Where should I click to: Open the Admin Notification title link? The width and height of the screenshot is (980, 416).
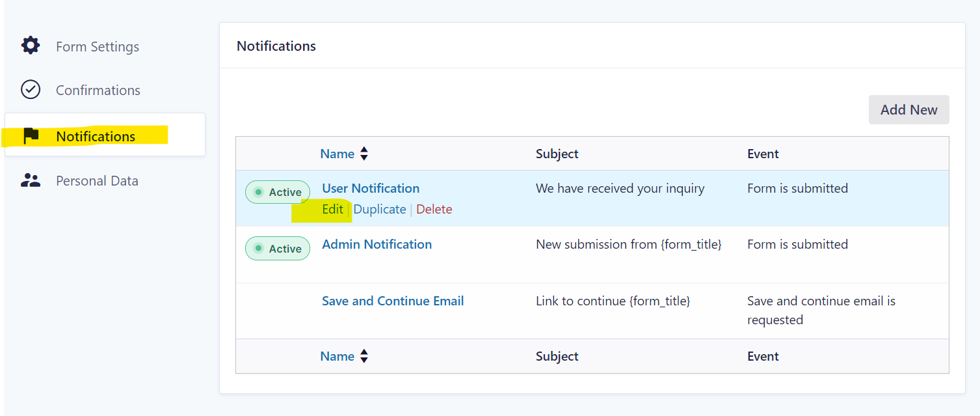(x=377, y=244)
